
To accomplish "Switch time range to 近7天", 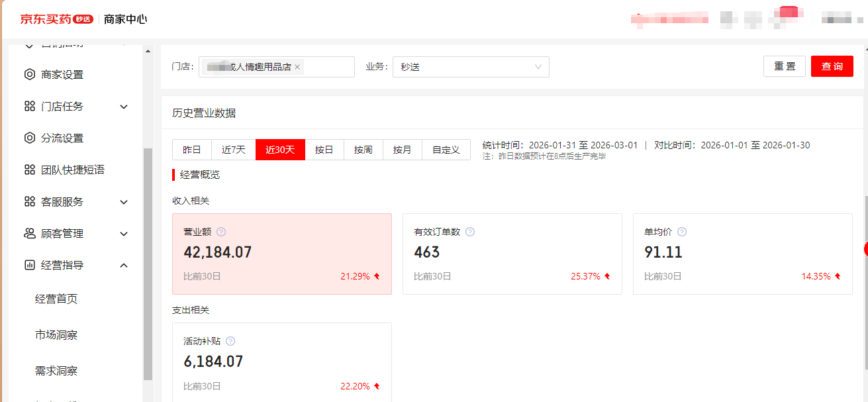I will 233,150.
